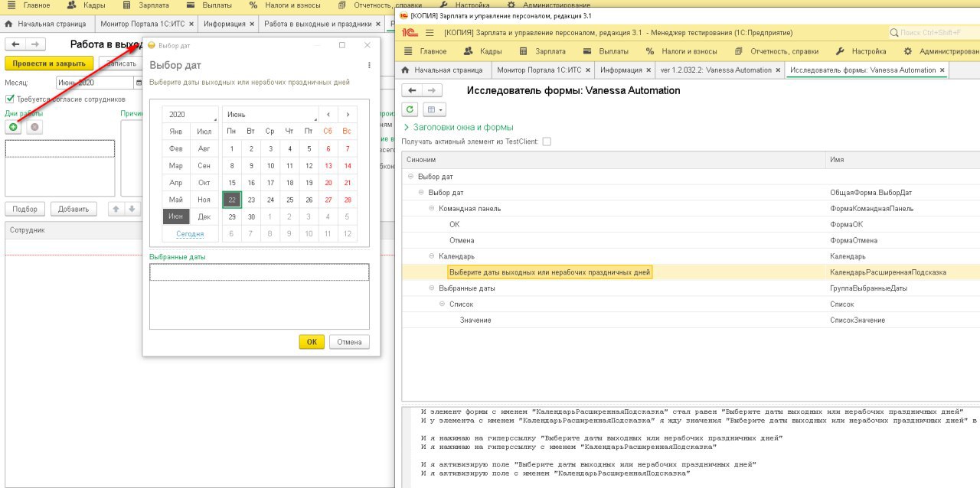Click the Подбор button
Screen dimensions: 980x488
(x=24, y=209)
